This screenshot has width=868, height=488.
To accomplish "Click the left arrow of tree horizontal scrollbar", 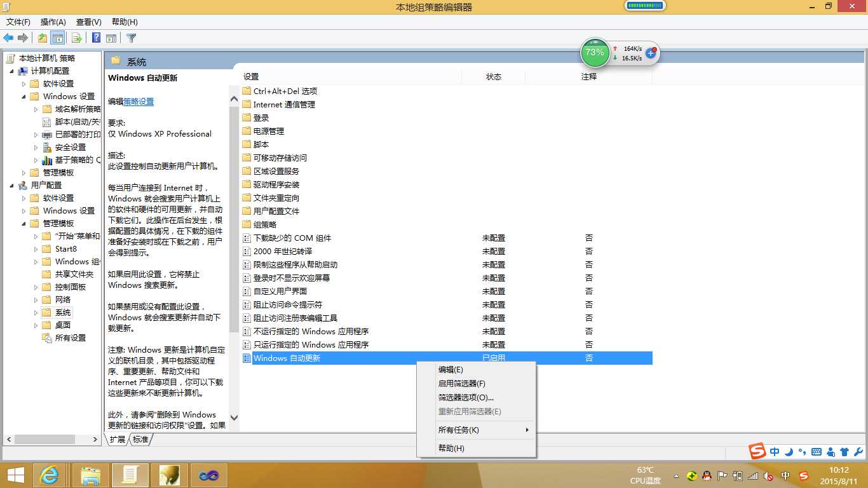I will point(8,440).
